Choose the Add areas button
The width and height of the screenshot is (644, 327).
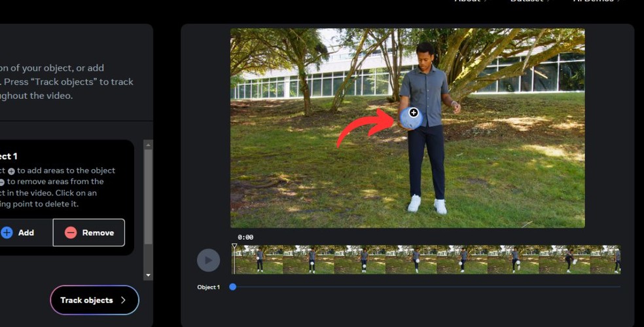[25, 233]
